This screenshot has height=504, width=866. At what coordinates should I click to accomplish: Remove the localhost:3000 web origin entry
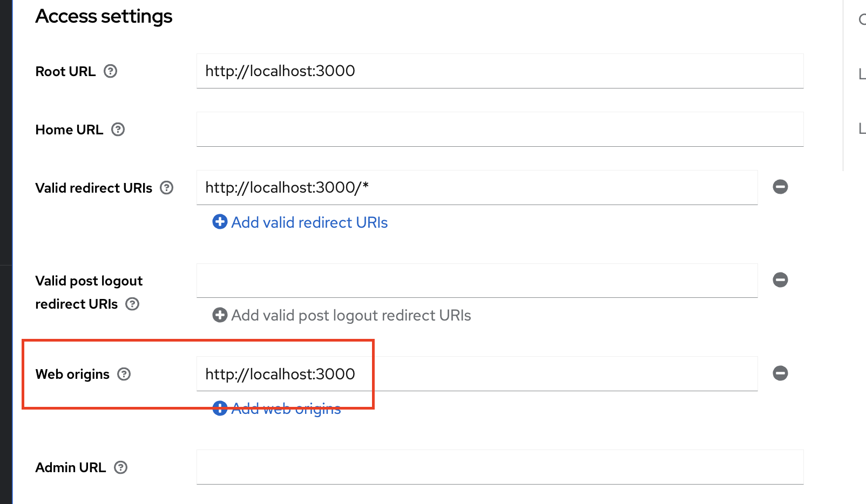pos(780,373)
